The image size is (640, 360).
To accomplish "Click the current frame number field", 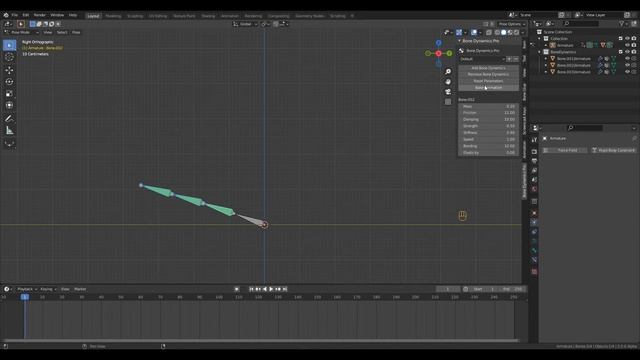I will (x=448, y=289).
